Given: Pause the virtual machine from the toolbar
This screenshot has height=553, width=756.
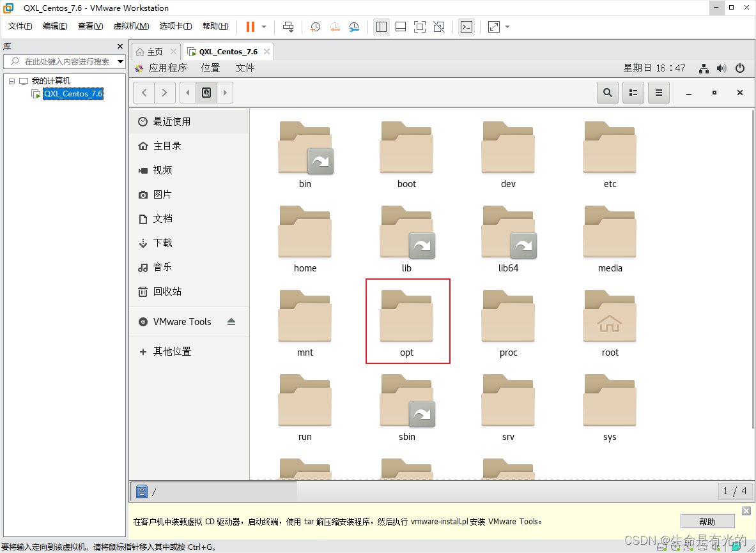Looking at the screenshot, I should (x=251, y=27).
